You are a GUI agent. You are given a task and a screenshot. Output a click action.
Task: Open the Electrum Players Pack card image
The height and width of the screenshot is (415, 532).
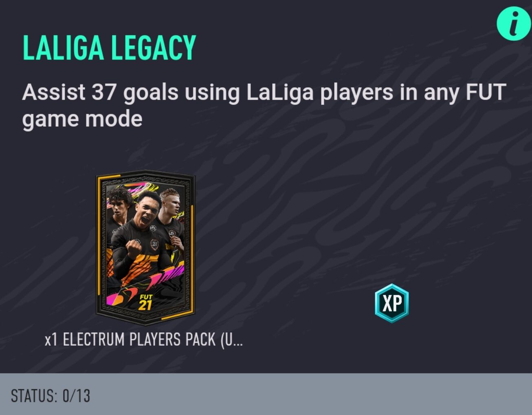[x=145, y=247]
